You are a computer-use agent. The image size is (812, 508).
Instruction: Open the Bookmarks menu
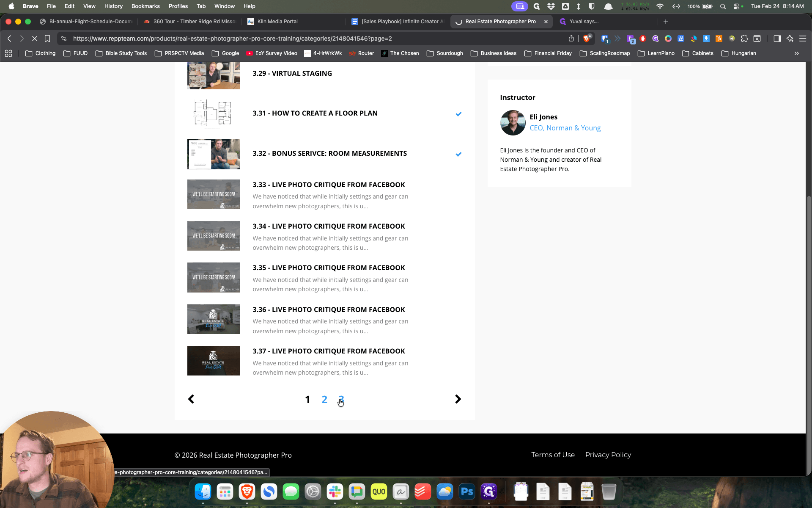coord(145,6)
